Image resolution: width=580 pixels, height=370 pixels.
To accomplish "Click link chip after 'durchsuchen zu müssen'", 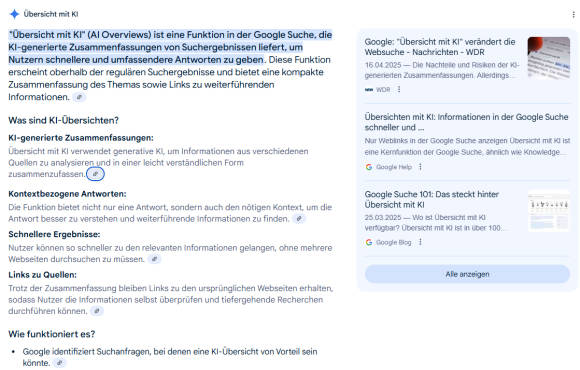I will (154, 259).
